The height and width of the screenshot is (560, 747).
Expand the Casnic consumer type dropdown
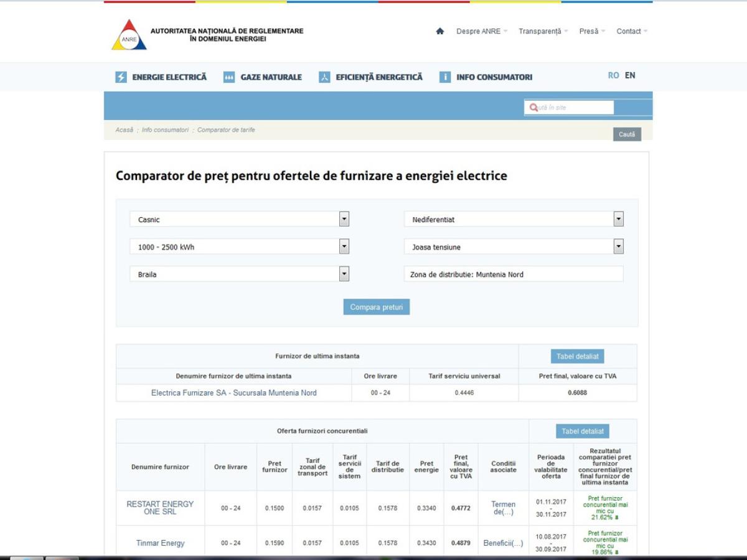click(344, 219)
